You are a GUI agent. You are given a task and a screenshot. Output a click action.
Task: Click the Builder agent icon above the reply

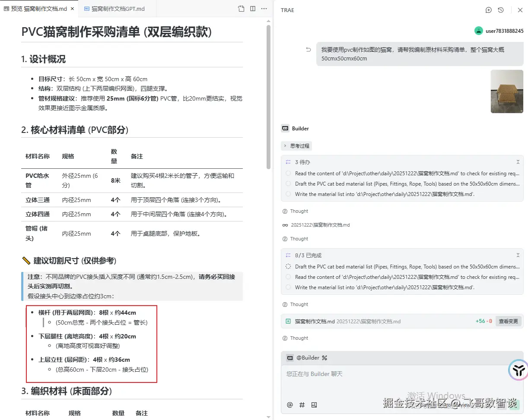[x=285, y=128]
